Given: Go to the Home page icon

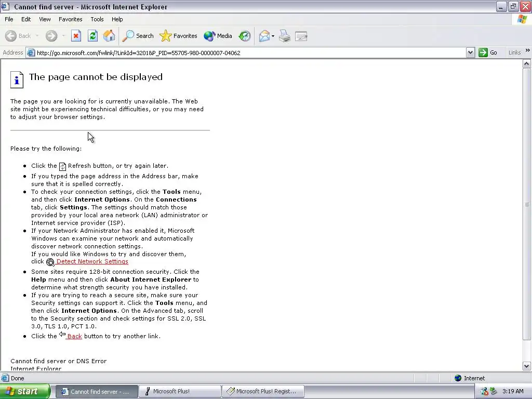Looking at the screenshot, I should click(109, 36).
